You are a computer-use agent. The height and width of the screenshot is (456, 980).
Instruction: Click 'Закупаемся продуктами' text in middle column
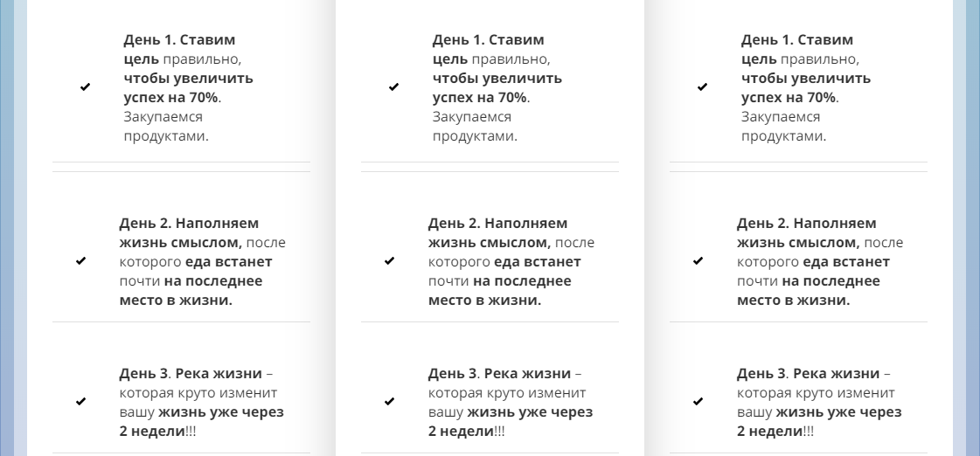point(475,126)
